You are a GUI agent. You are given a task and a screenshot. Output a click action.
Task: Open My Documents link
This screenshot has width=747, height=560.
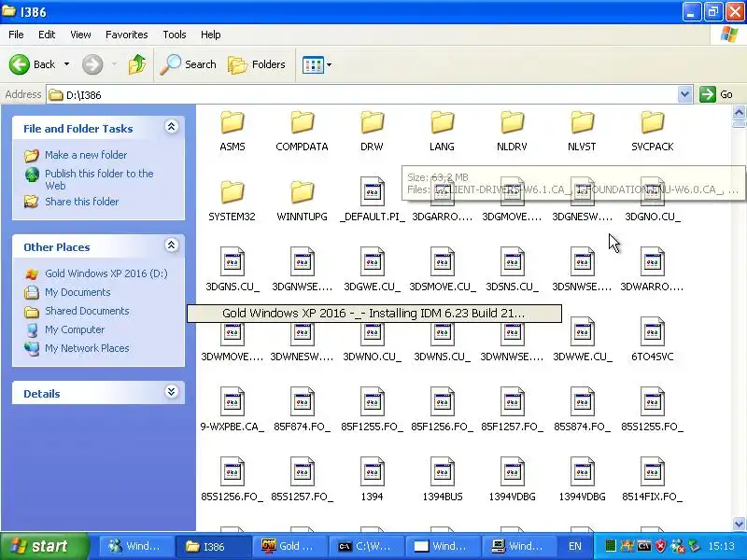pos(78,292)
